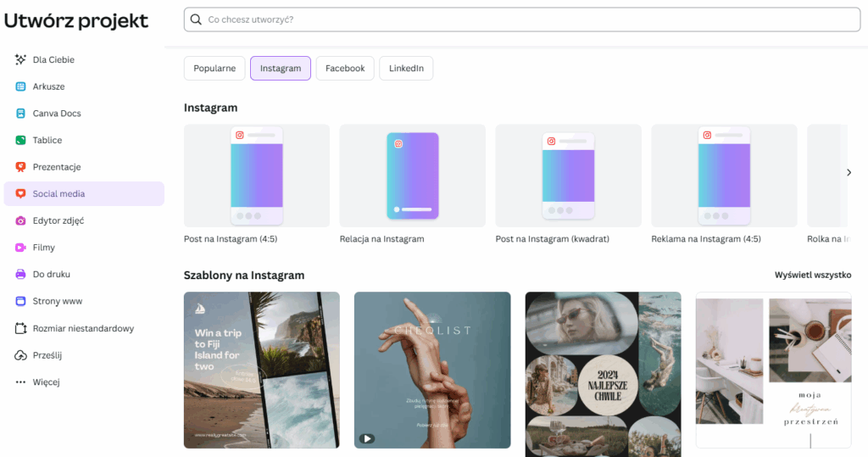This screenshot has width=868, height=457.
Task: Click the Szablony na Instagram heading
Action: click(x=244, y=276)
